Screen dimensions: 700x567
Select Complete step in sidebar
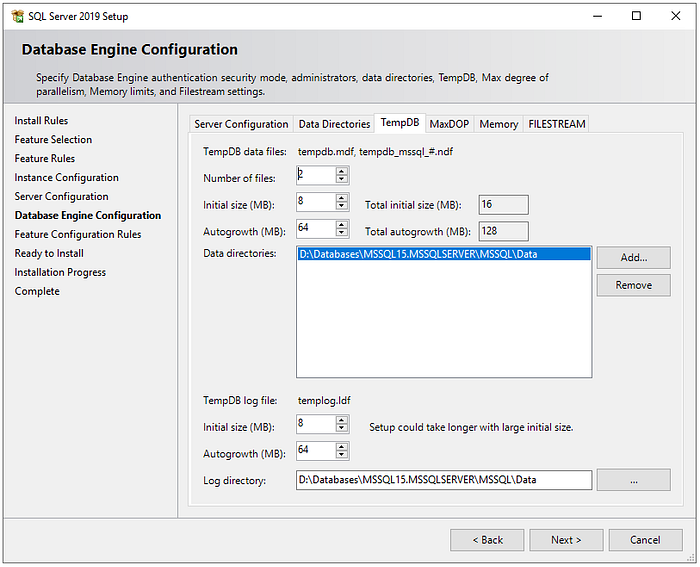point(37,292)
